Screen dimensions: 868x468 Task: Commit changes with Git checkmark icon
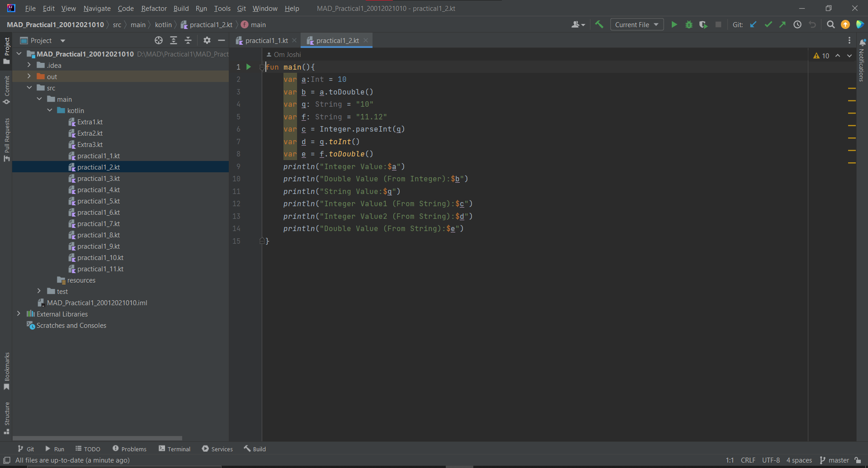point(768,24)
